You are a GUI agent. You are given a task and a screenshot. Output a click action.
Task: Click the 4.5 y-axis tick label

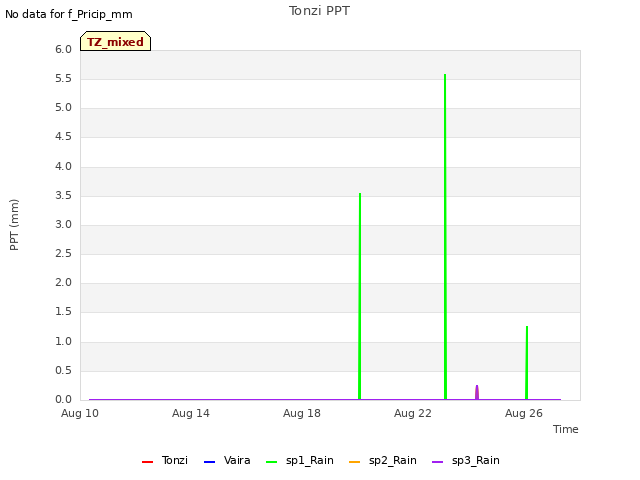63,137
